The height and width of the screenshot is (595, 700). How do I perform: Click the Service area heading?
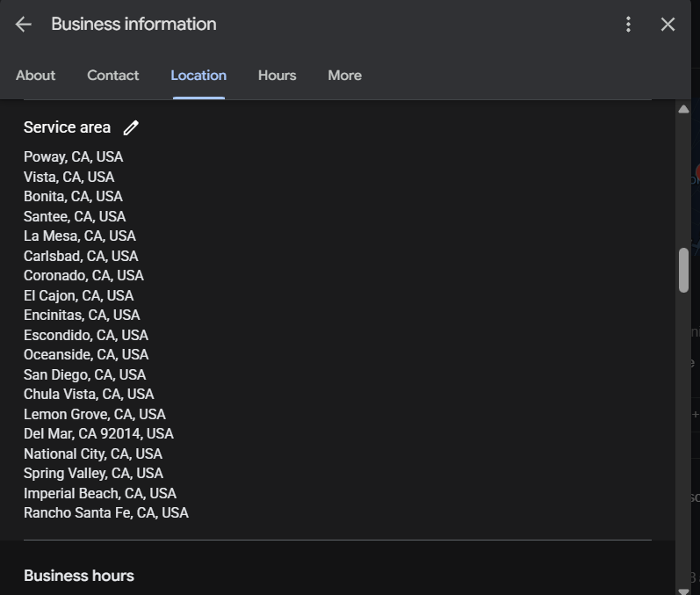tap(67, 127)
